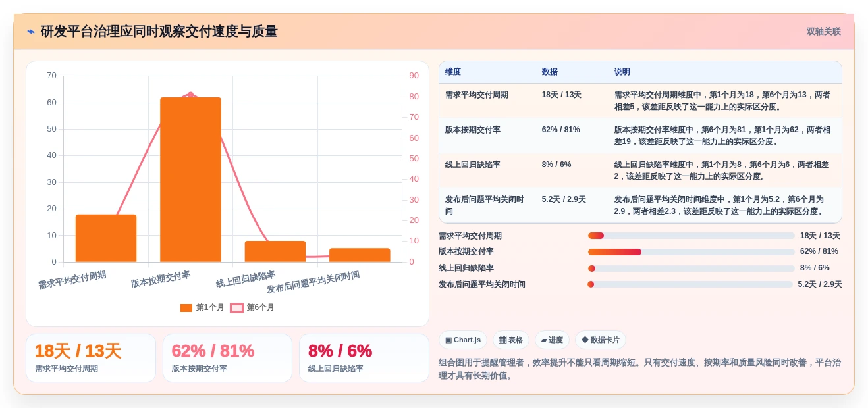Click the 需求平均交付周期 axis label under the chart
Viewport: 868px width, 408px height.
(x=72, y=280)
